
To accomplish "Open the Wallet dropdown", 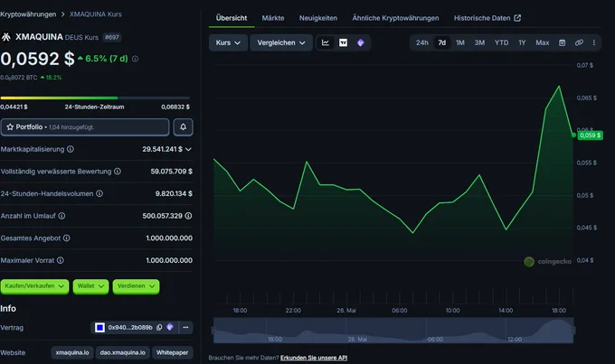I will 90,286.
